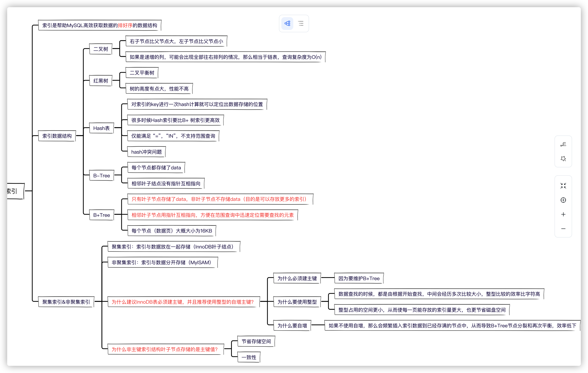Click node 整型占用的空间更小
588x373 pixels.
coord(422,310)
